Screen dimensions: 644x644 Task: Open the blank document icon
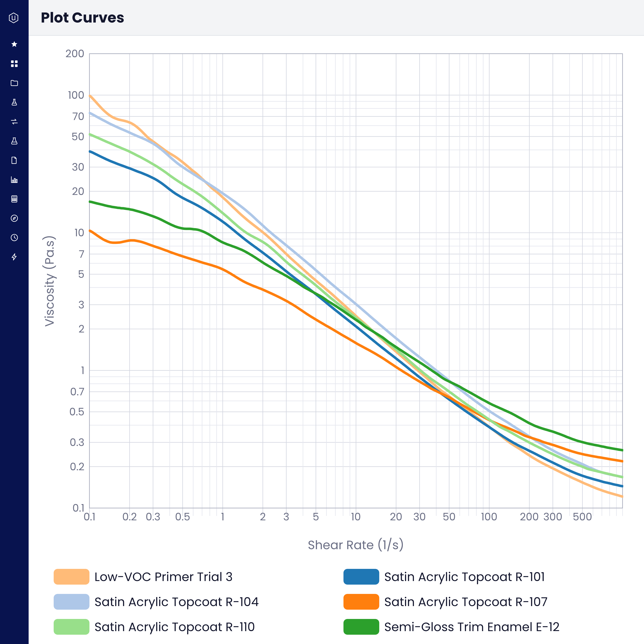click(14, 160)
